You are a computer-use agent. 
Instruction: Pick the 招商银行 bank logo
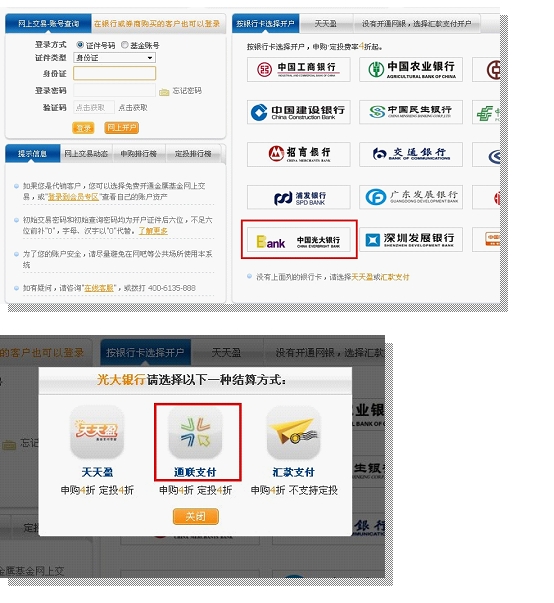[298, 154]
